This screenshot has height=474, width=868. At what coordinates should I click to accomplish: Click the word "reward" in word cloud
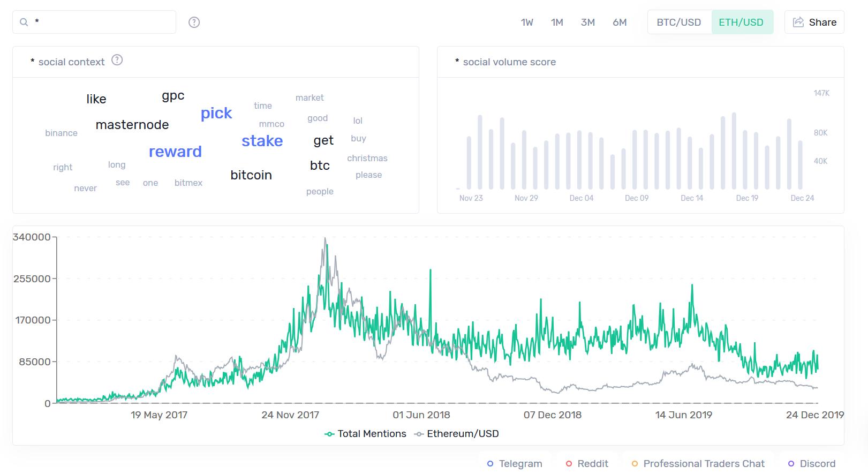(x=175, y=152)
